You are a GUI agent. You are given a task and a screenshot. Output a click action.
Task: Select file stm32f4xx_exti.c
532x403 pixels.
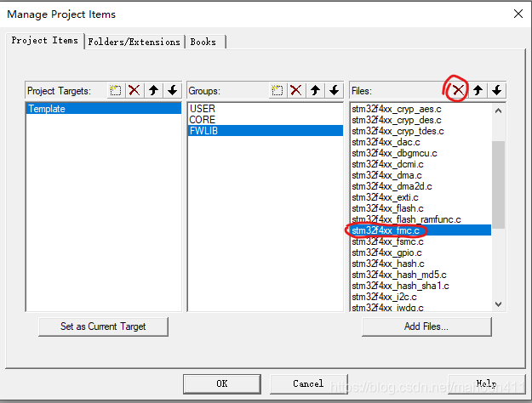(421, 197)
